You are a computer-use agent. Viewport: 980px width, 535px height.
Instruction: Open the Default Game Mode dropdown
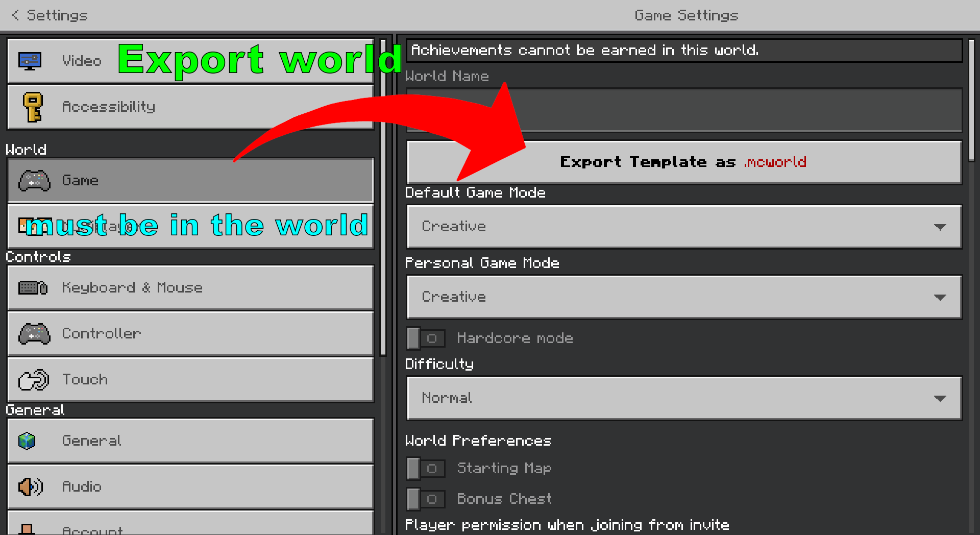tap(684, 227)
